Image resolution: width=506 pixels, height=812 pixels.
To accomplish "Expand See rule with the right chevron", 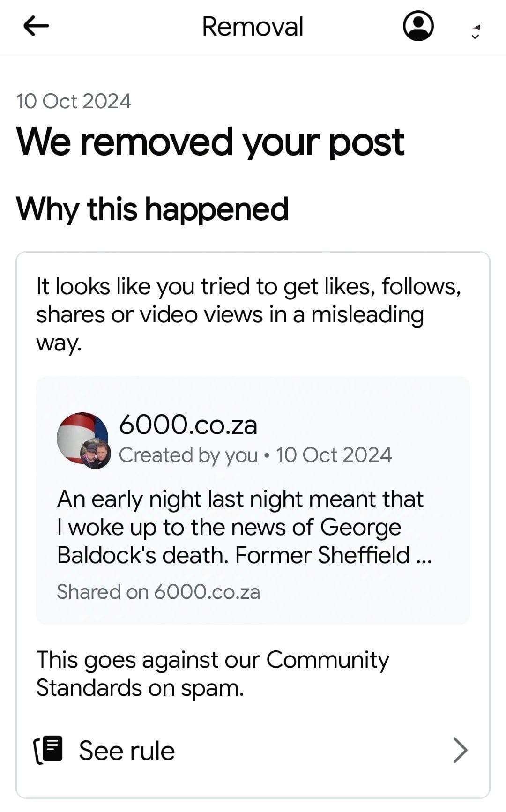I will 460,750.
